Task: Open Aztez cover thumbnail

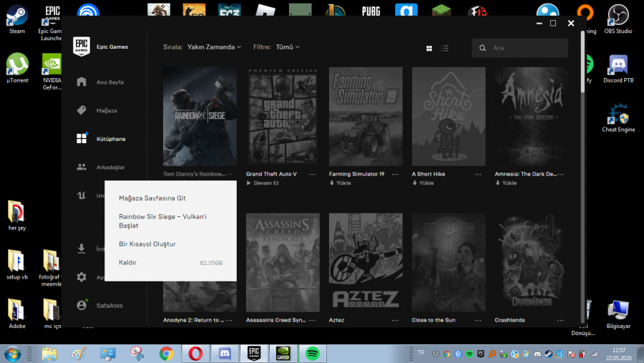Action: (x=366, y=262)
